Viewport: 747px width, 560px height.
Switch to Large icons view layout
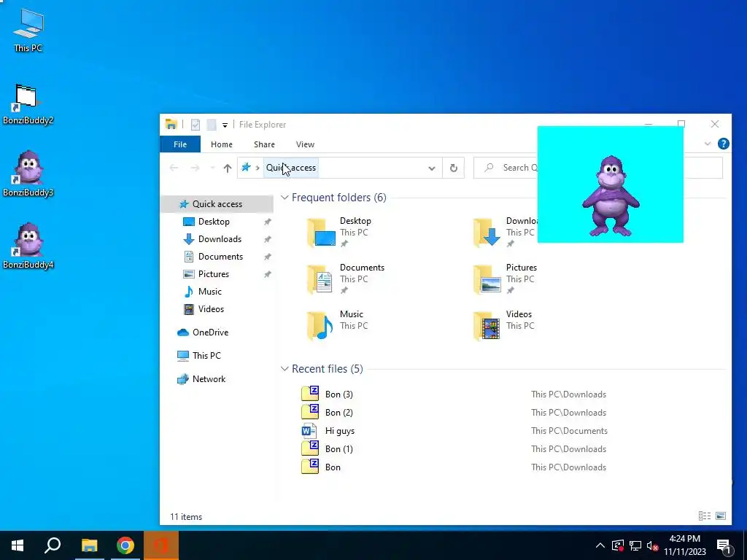[x=721, y=516]
